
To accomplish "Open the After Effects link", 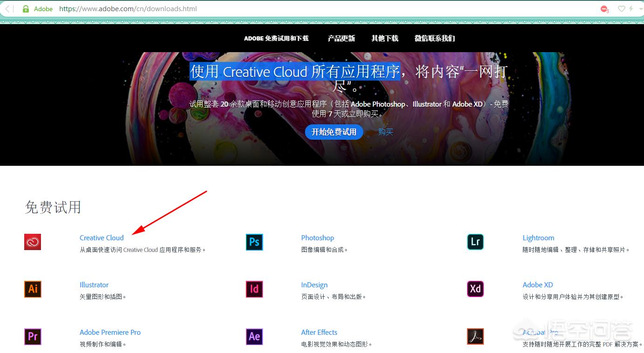I will point(319,332).
